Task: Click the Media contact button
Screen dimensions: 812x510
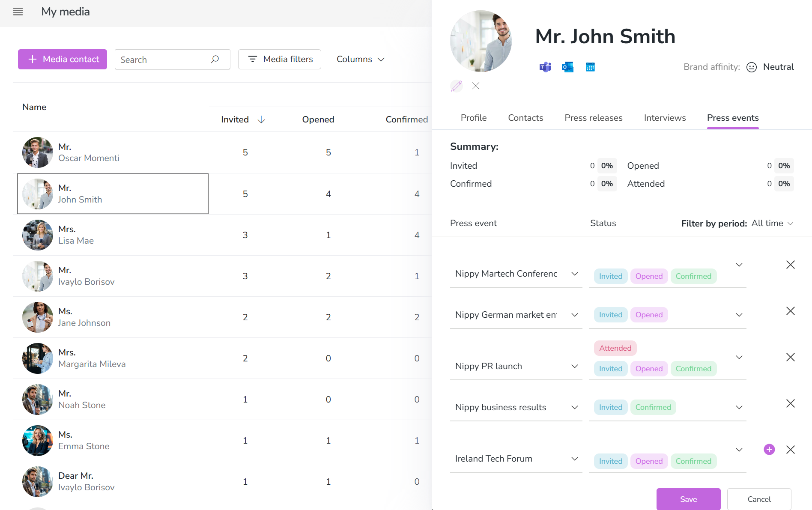Action: pos(63,59)
